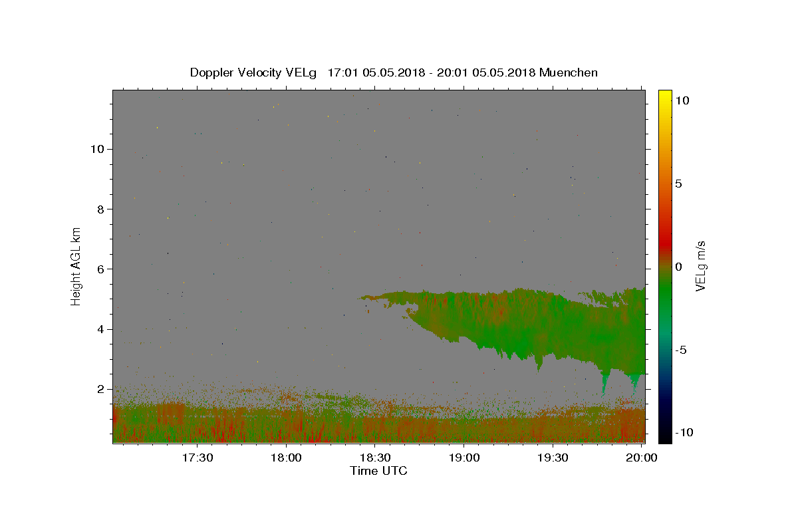Screen dimensions: 798x532
Task: Click the black bottom of the colorbar
Action: pos(665,436)
